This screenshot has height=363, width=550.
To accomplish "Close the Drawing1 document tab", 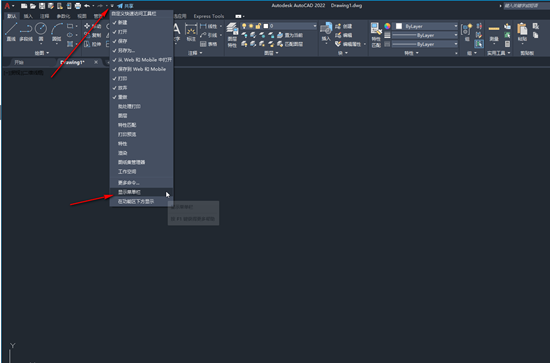I will pyautogui.click(x=96, y=62).
